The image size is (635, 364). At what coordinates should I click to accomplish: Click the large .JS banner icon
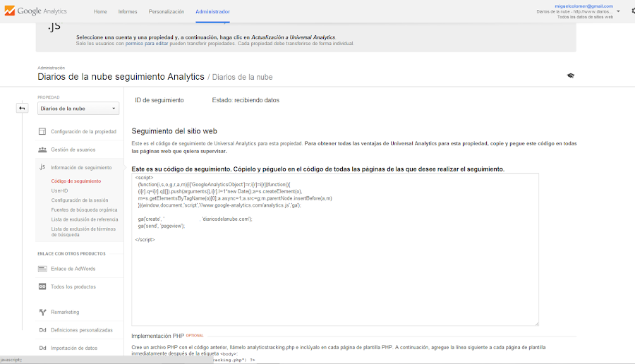click(54, 27)
